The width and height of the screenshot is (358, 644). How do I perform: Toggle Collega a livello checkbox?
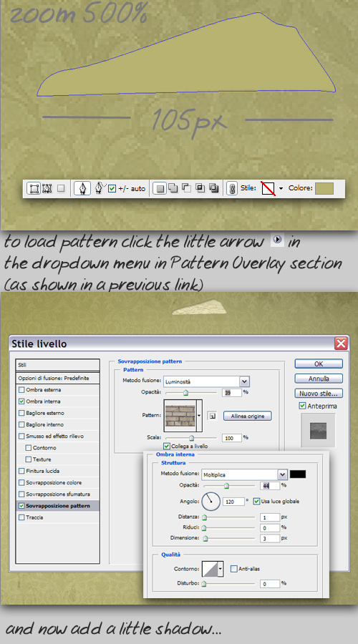pyautogui.click(x=166, y=446)
